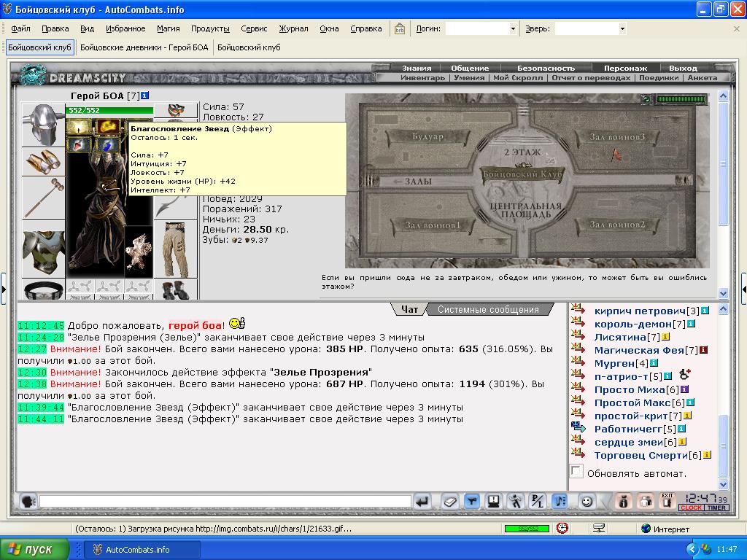The width and height of the screenshot is (747, 560).
Task: Click the brb house icon in the toolbar
Action: pyautogui.click(x=399, y=28)
